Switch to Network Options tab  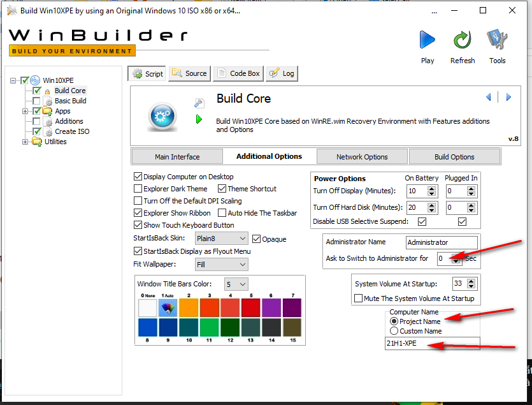click(x=362, y=157)
